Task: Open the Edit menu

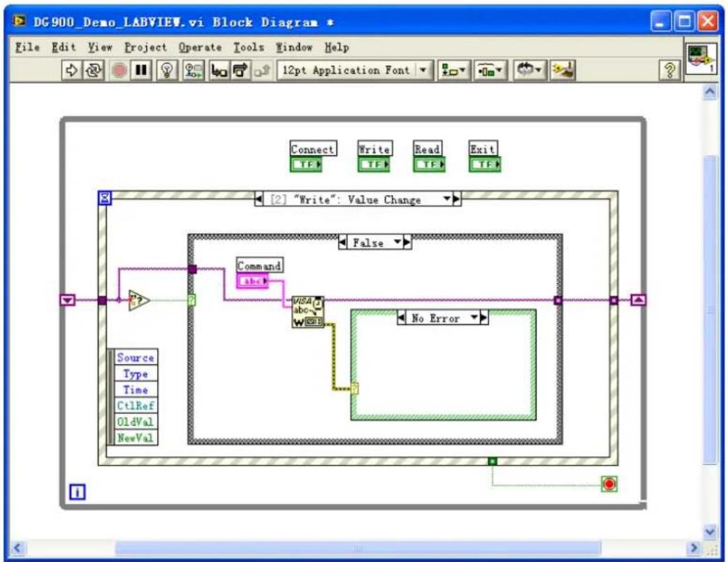Action: coord(64,48)
